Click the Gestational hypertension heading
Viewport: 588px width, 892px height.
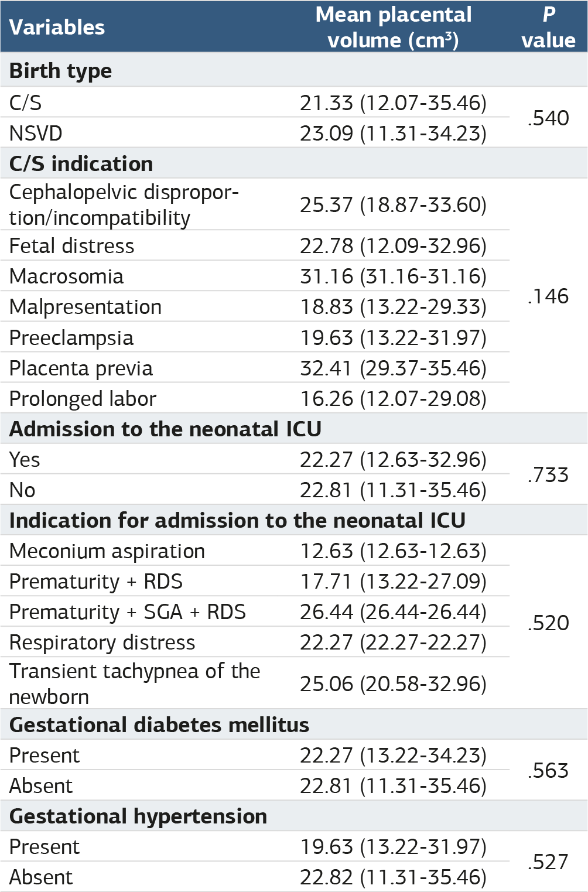coord(138,816)
